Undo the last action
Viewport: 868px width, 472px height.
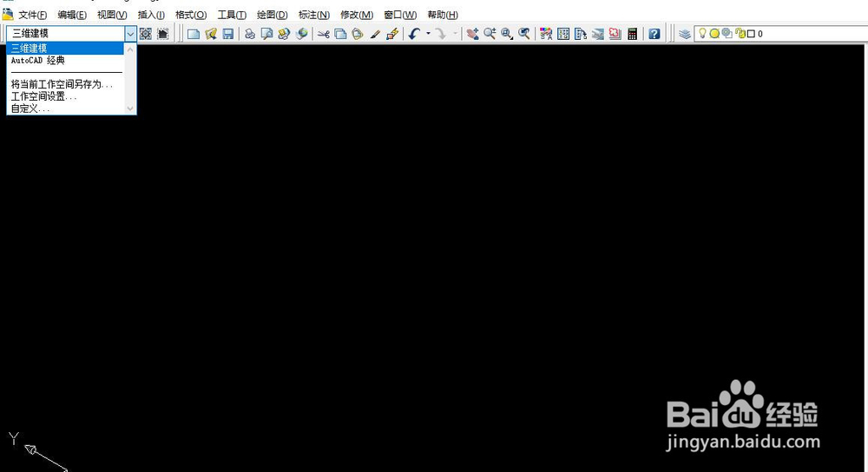click(415, 34)
